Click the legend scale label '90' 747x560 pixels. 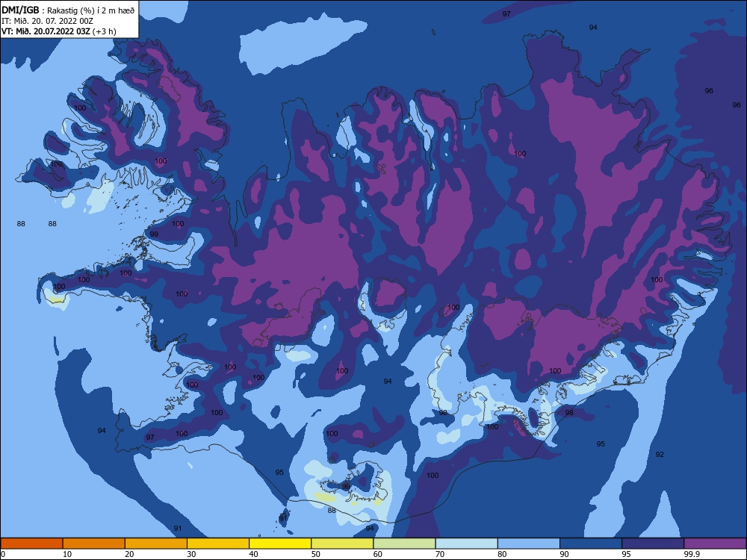[564, 554]
